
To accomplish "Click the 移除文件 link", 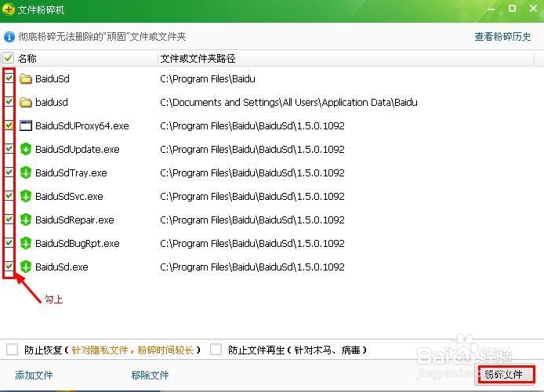I will click(x=150, y=375).
